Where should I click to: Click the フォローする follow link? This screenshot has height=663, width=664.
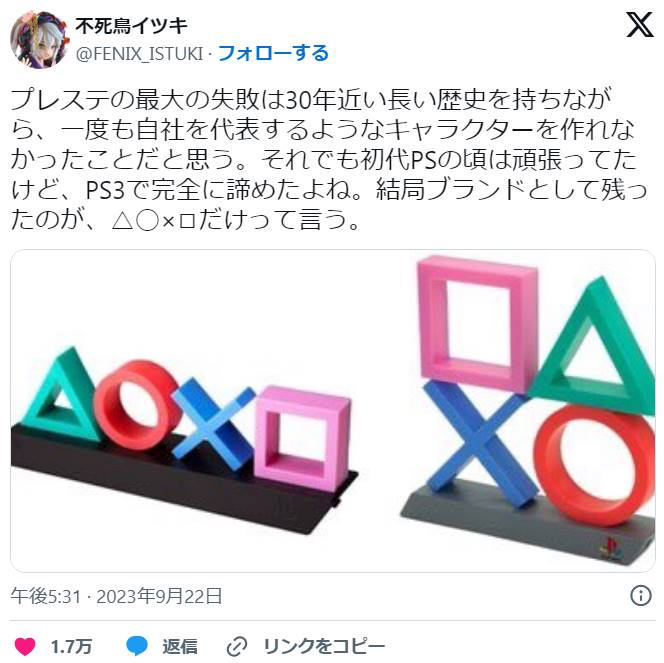point(273,53)
